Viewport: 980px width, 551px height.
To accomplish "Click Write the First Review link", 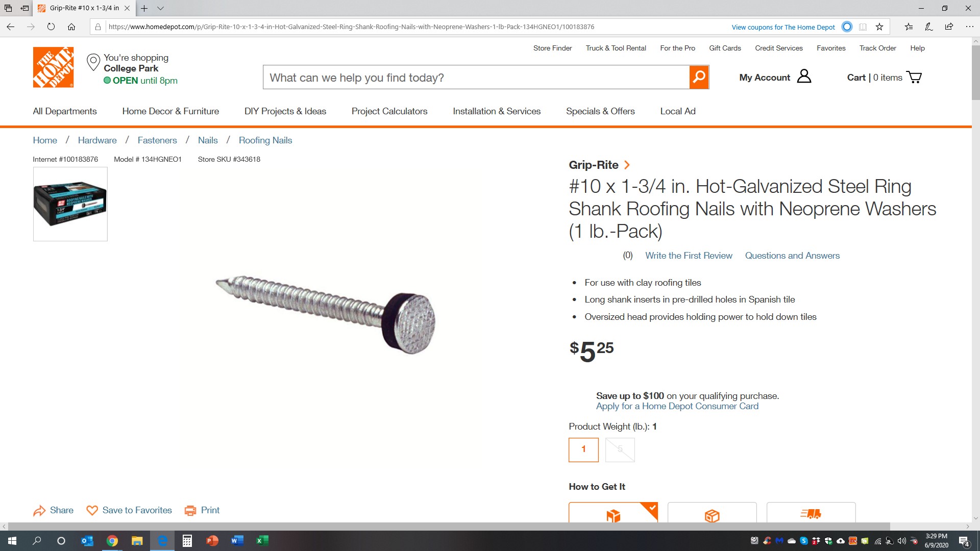I will coord(689,256).
